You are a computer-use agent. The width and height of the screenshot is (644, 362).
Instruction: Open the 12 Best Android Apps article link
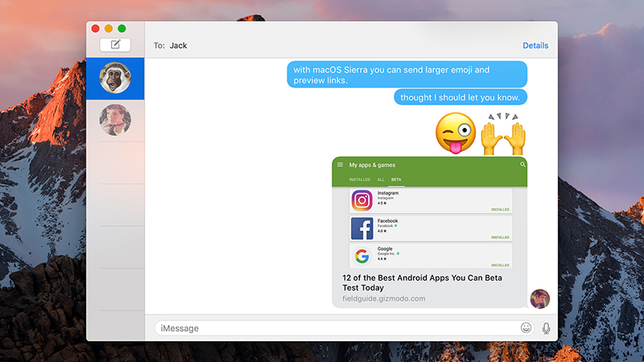[422, 283]
